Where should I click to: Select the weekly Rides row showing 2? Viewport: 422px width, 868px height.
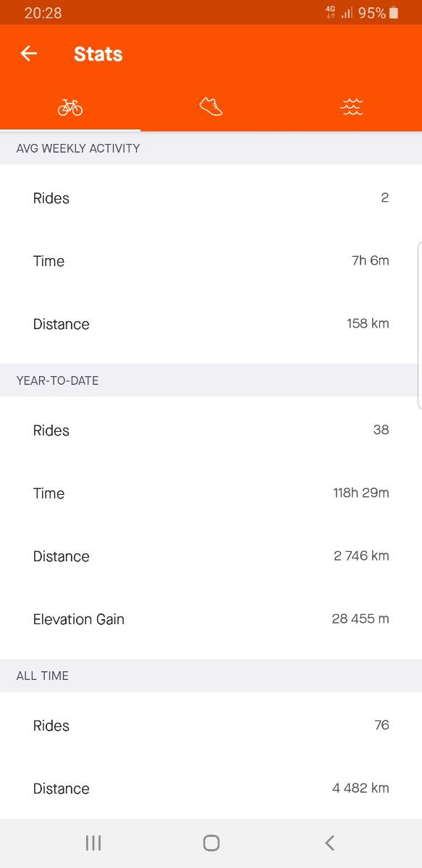pos(211,198)
